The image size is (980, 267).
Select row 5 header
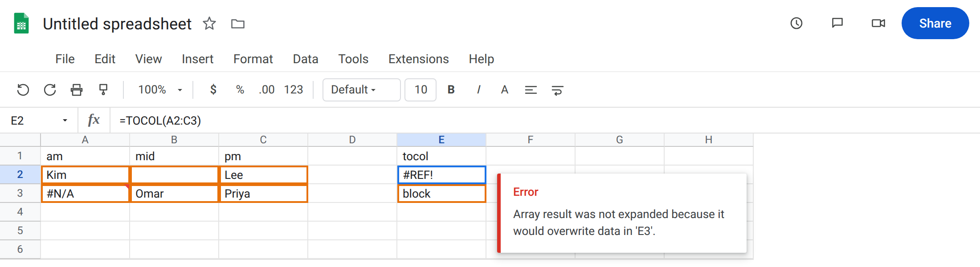[x=20, y=231]
